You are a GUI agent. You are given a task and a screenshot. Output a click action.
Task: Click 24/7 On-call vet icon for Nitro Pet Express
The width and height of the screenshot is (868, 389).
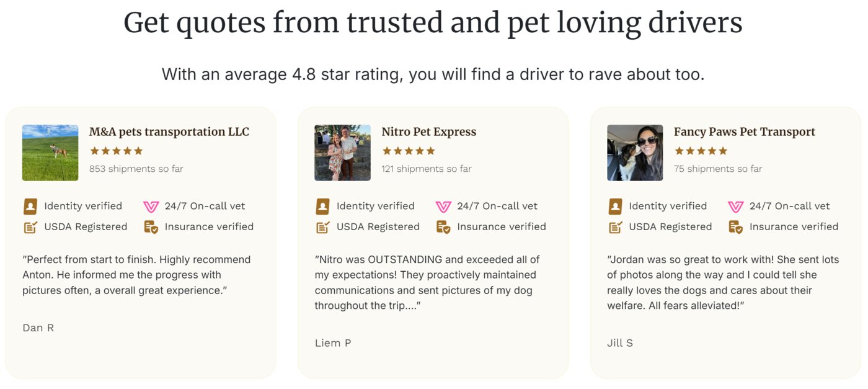coord(443,207)
